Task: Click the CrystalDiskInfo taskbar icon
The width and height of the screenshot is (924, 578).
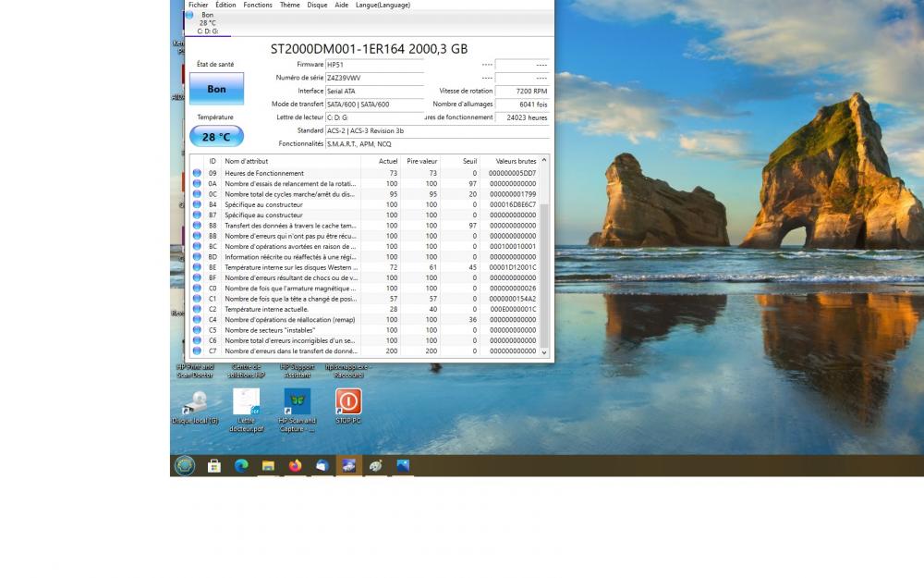Action: (x=349, y=466)
